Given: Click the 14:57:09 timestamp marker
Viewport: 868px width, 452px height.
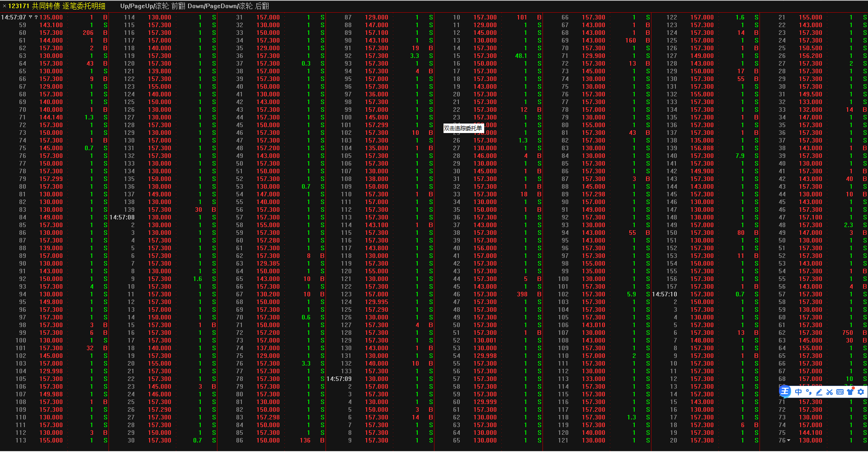Looking at the screenshot, I should [x=339, y=379].
